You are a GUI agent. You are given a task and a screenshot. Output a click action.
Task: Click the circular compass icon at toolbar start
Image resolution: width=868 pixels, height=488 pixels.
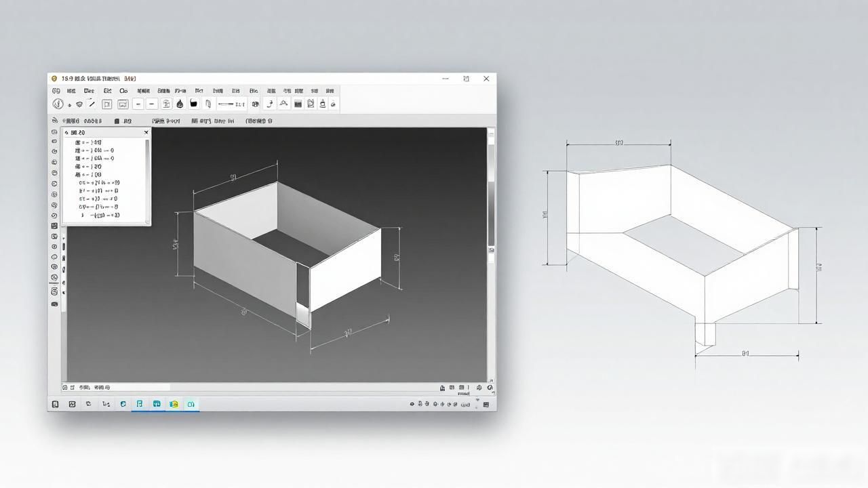tap(58, 104)
